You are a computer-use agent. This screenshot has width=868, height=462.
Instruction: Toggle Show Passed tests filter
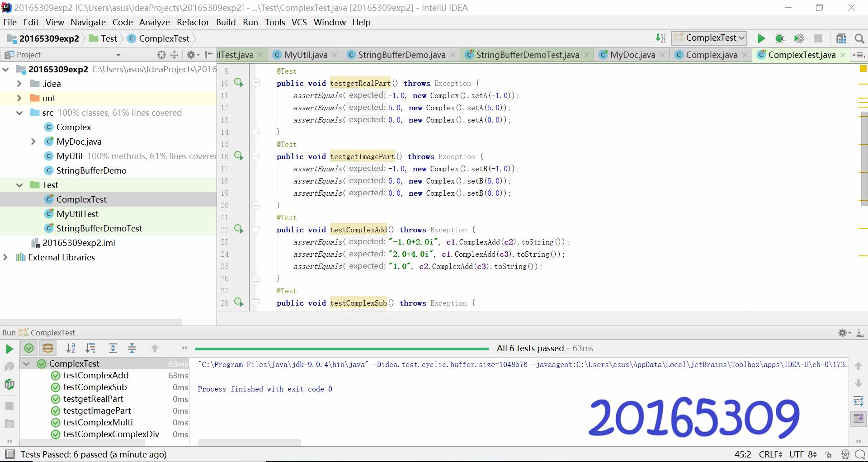[x=29, y=348]
